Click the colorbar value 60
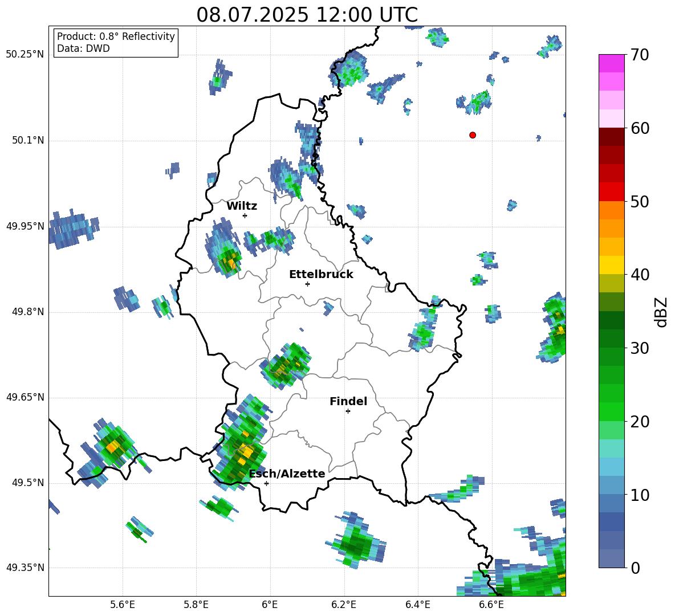Viewport: 675px width, 616px height. click(640, 128)
